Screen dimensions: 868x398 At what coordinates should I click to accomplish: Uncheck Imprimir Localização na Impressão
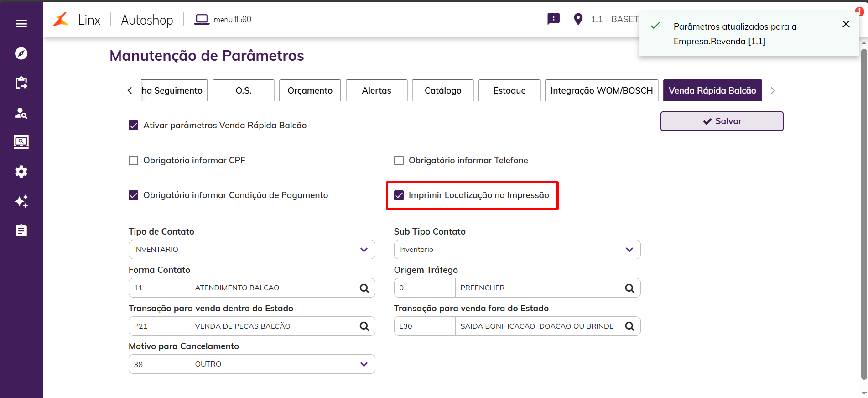(x=399, y=195)
